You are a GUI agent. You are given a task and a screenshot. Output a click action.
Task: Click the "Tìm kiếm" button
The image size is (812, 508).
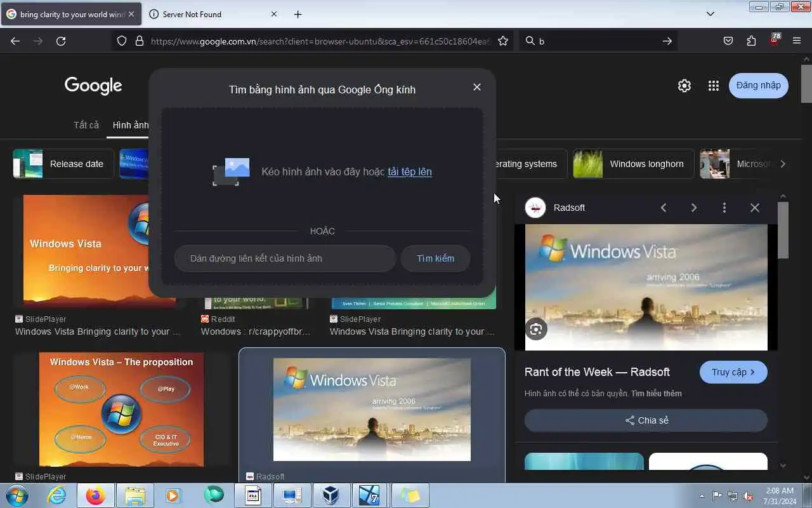pyautogui.click(x=435, y=258)
